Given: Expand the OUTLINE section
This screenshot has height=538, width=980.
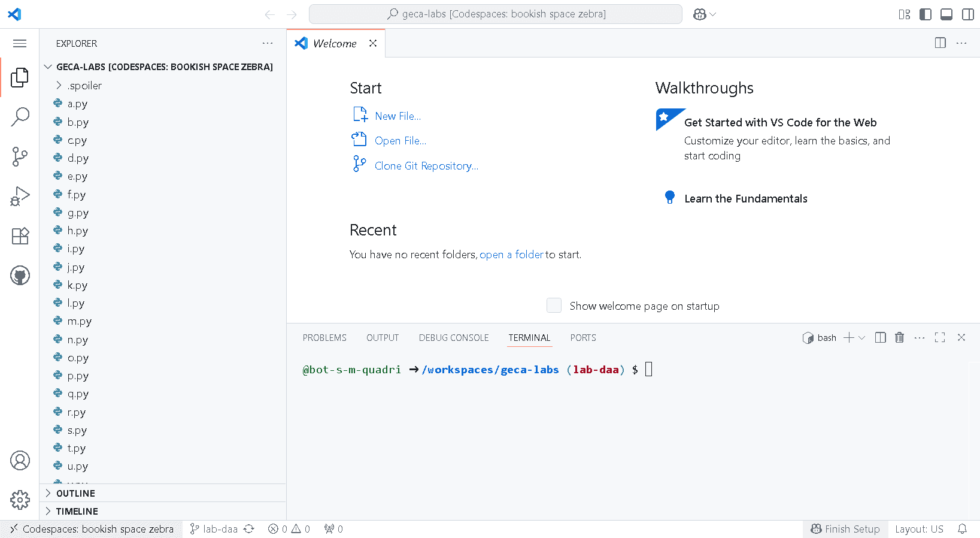Looking at the screenshot, I should (x=163, y=493).
